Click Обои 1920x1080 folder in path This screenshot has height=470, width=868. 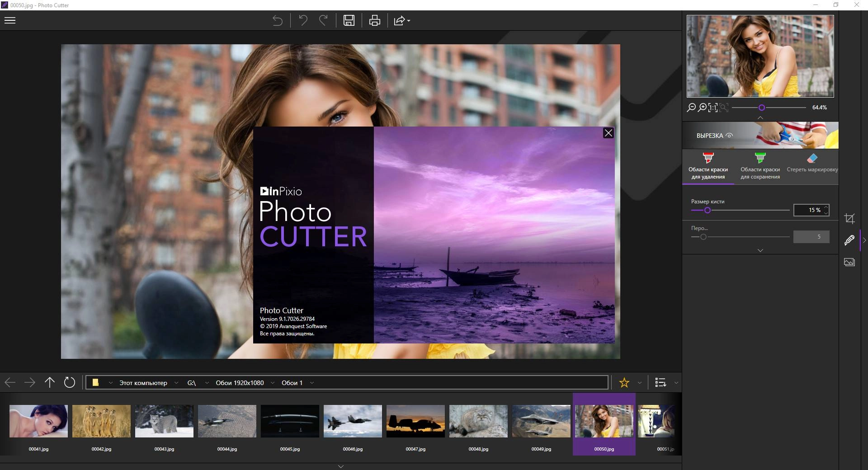click(x=240, y=383)
